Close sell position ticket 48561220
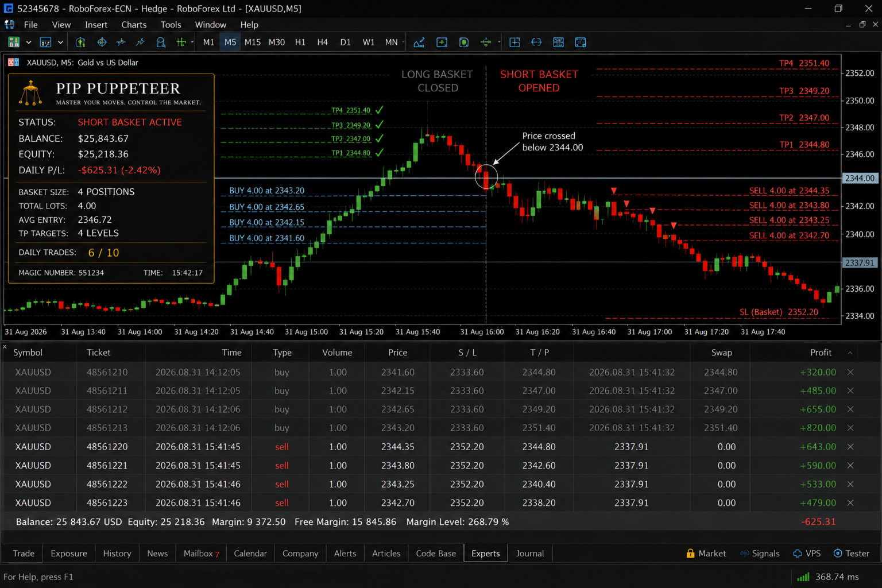Image resolution: width=882 pixels, height=588 pixels. pos(850,447)
